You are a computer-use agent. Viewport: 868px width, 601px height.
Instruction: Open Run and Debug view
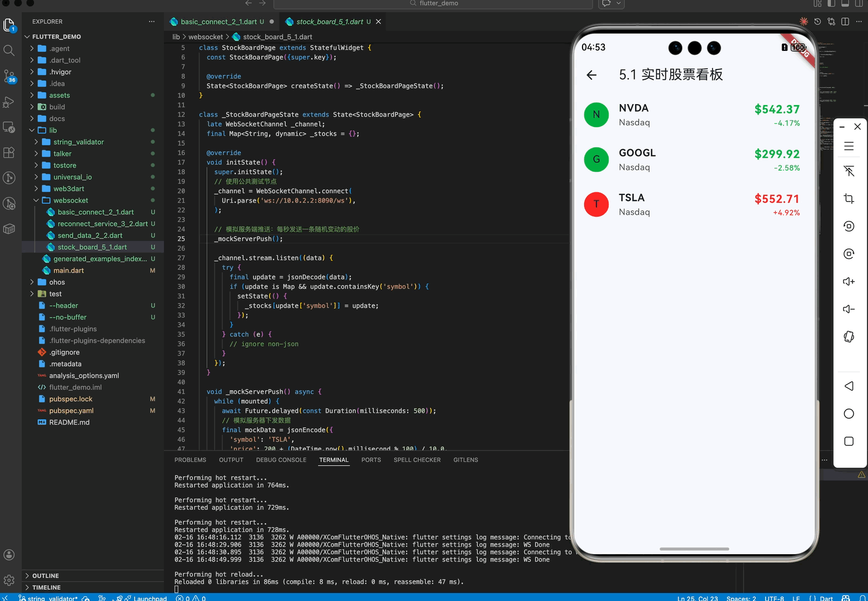click(x=9, y=102)
